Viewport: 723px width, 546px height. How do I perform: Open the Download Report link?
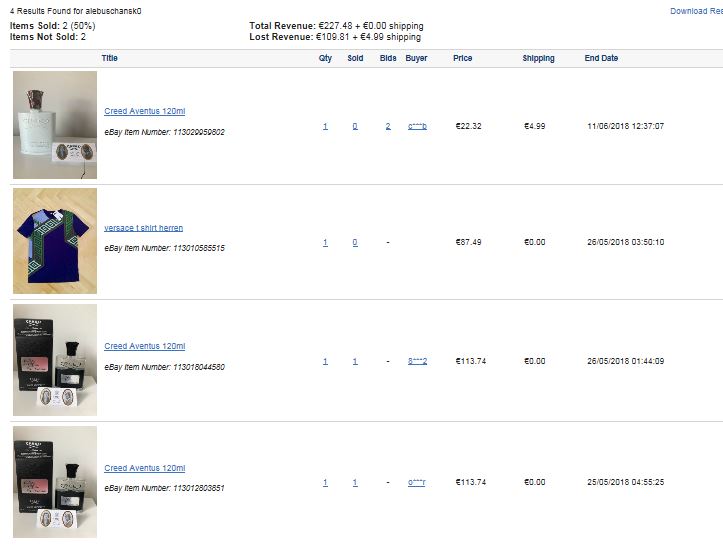pyautogui.click(x=696, y=11)
